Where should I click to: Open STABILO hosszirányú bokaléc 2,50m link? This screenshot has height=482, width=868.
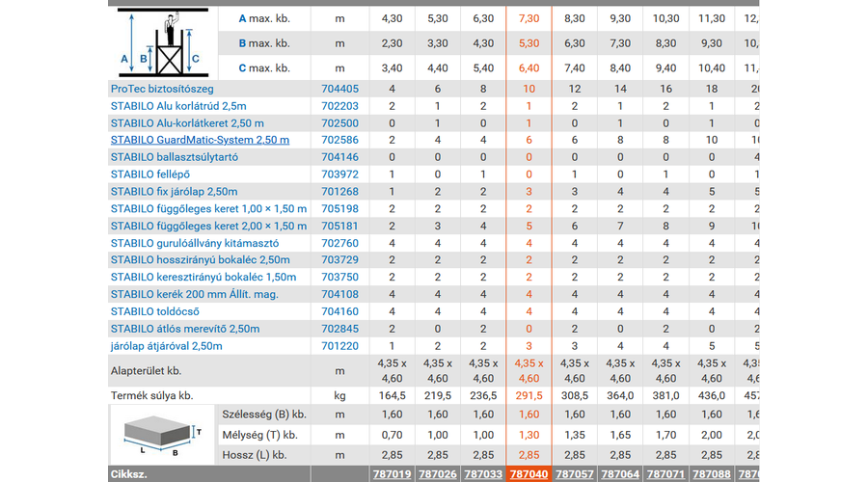[x=200, y=259]
